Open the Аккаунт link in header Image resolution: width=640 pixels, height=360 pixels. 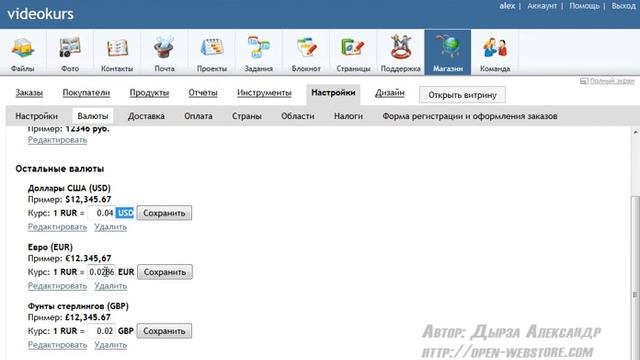tap(542, 6)
